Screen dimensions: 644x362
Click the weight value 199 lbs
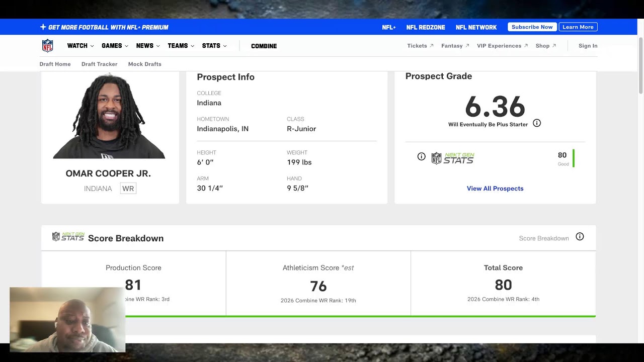(299, 162)
